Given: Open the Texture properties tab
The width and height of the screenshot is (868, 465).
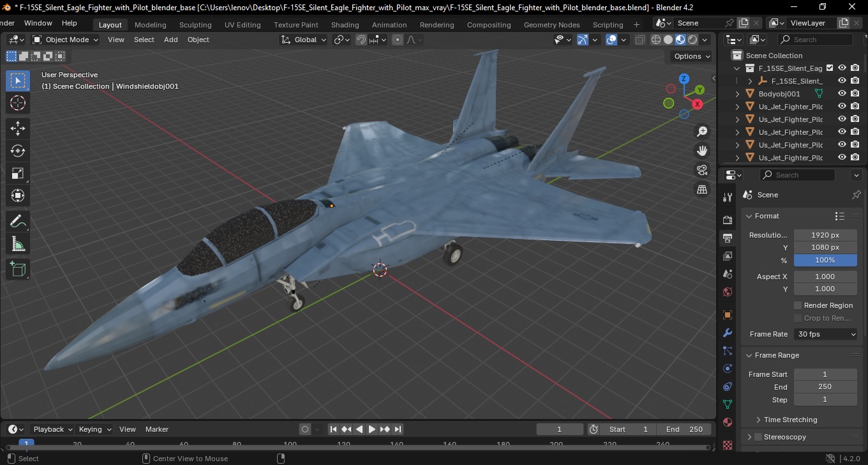Looking at the screenshot, I should point(727,445).
